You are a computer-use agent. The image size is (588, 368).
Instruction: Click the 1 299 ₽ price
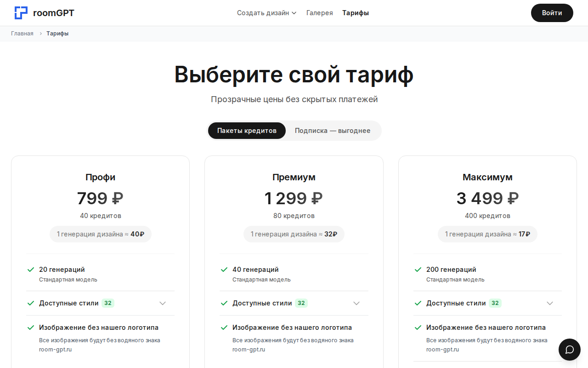pos(294,198)
